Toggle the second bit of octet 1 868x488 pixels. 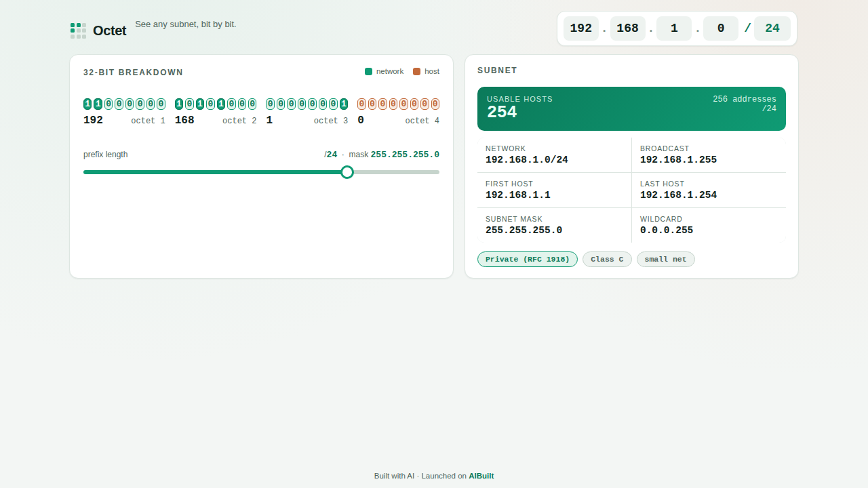(98, 104)
